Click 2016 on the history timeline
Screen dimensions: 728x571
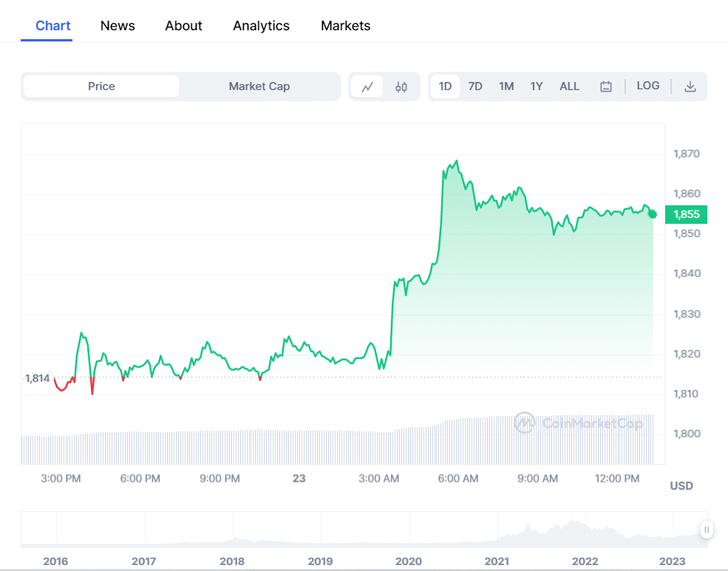55,561
